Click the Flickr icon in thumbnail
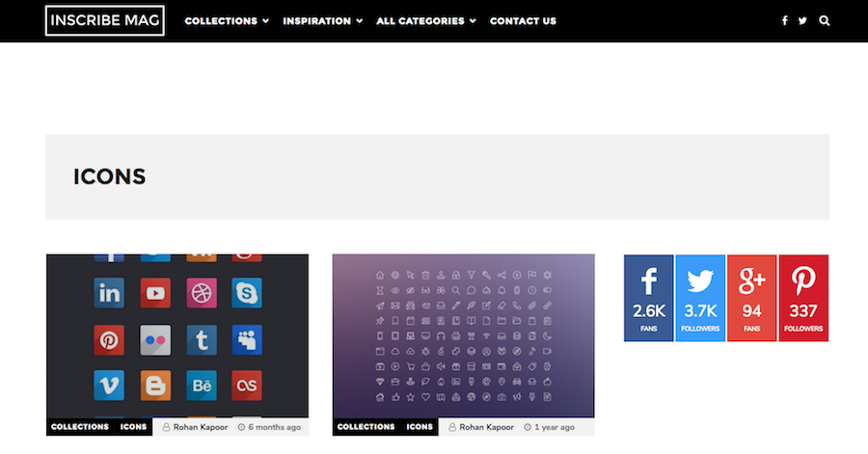 tap(155, 339)
